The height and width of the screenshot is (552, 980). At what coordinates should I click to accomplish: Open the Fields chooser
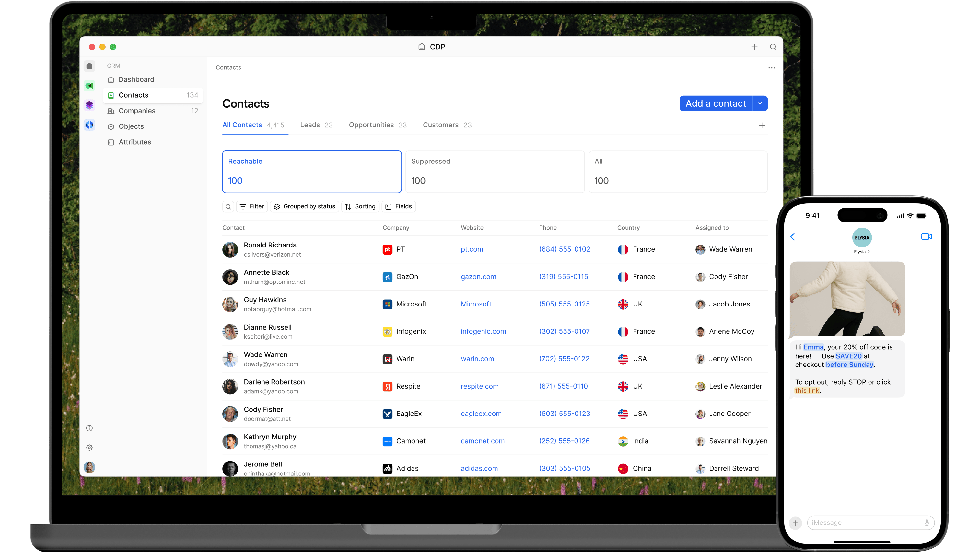(x=399, y=206)
